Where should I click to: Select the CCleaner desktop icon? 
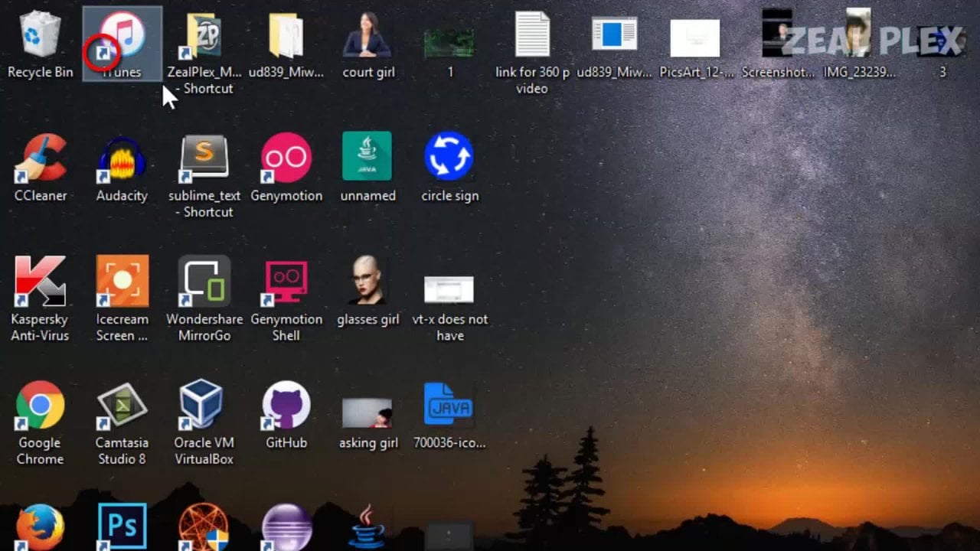[x=40, y=159]
